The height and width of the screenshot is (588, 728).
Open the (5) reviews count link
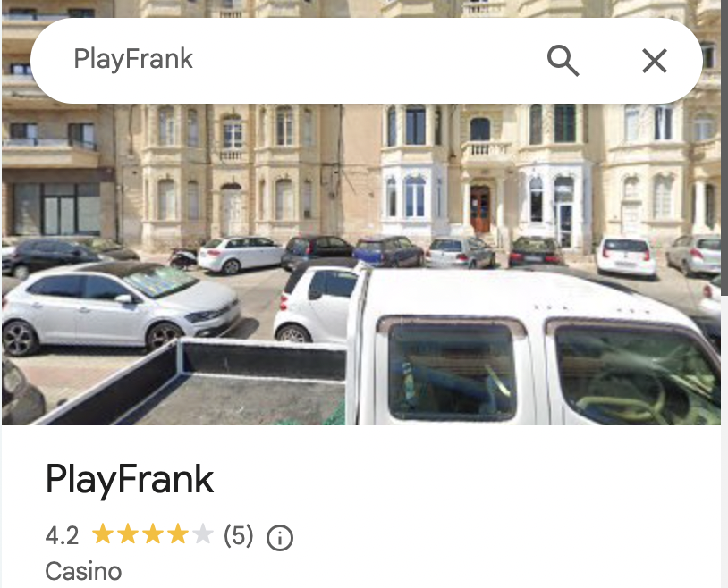pos(238,535)
